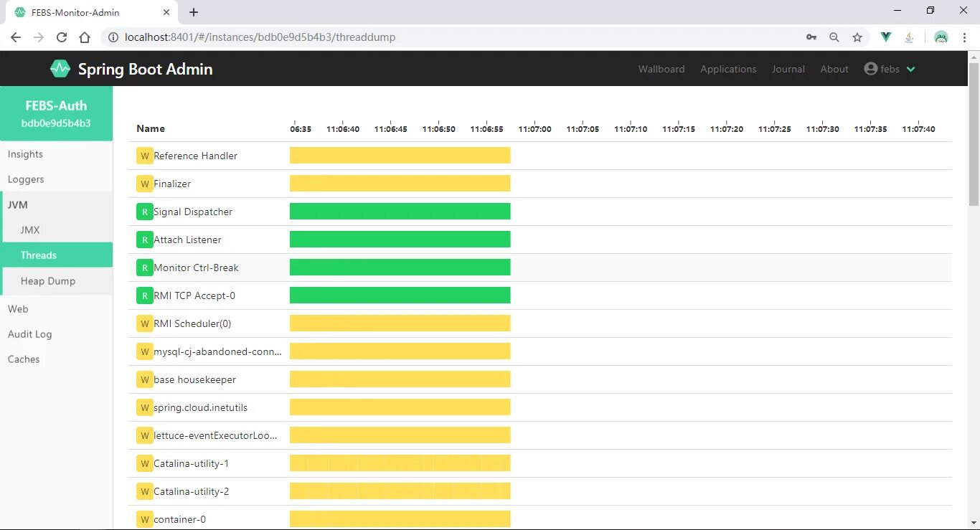Click the R state badge of Signal Dispatcher
Screen dimensions: 980x530
coord(145,212)
